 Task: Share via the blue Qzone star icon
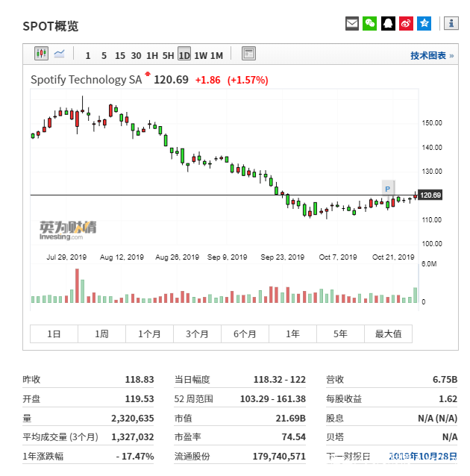(x=424, y=23)
